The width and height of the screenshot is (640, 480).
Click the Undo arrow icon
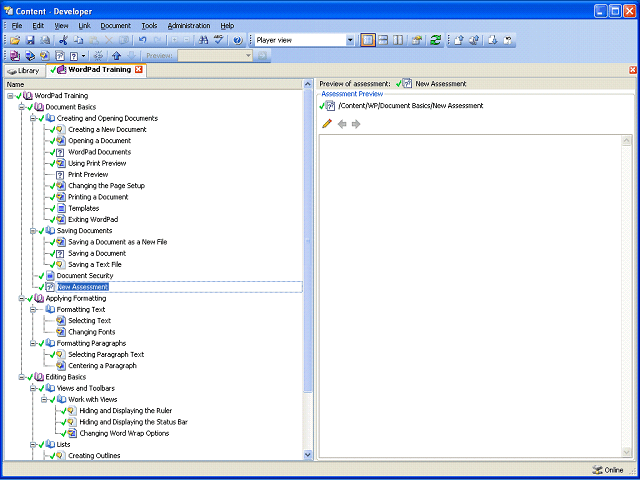[142, 40]
